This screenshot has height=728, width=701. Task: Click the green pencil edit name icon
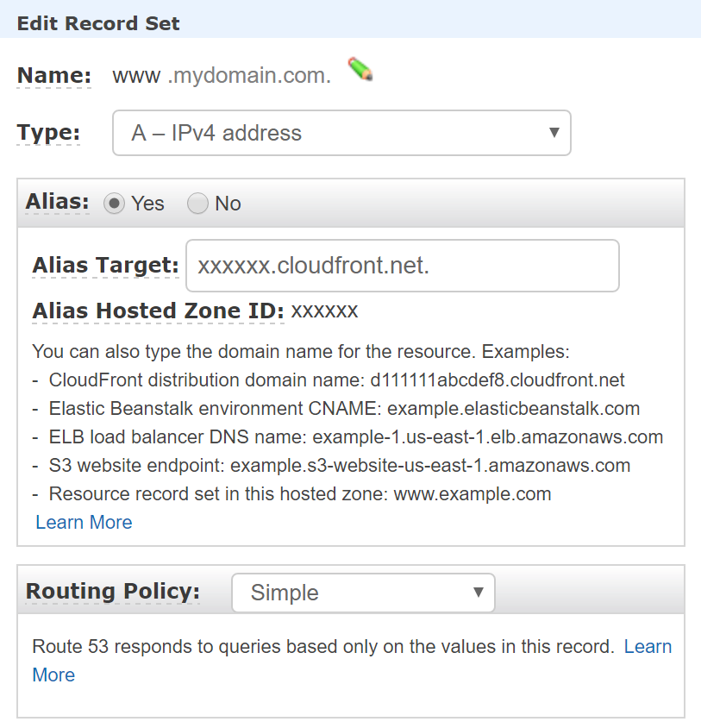click(x=360, y=69)
